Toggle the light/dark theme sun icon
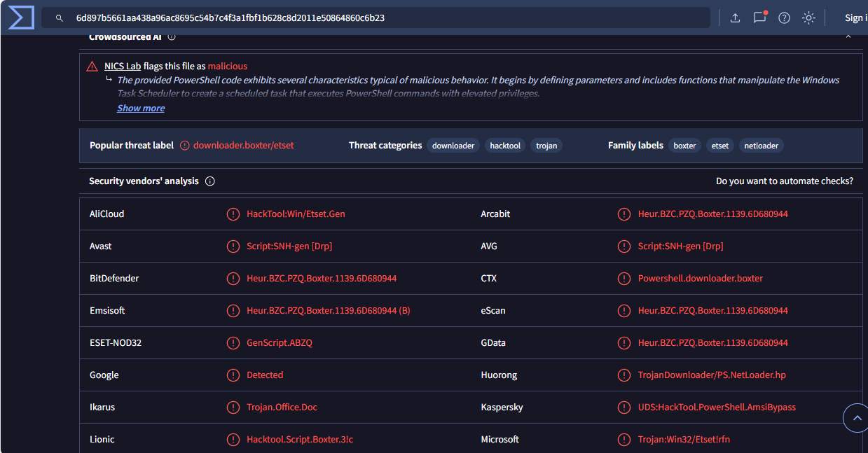The height and width of the screenshot is (453, 868). pos(808,18)
